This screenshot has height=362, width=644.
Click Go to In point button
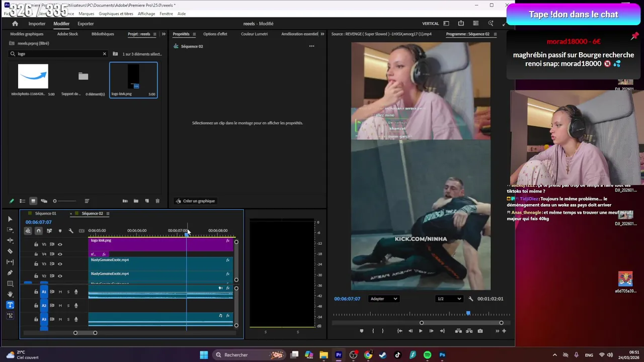pos(399,331)
